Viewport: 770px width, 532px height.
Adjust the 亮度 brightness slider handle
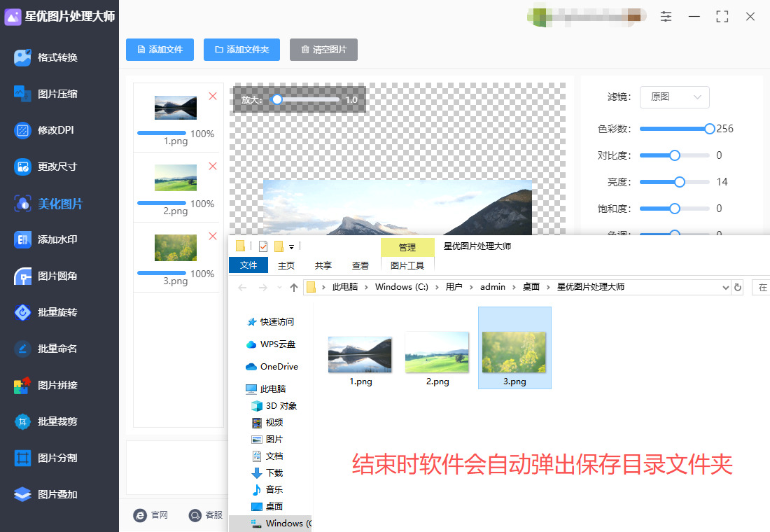click(x=680, y=182)
